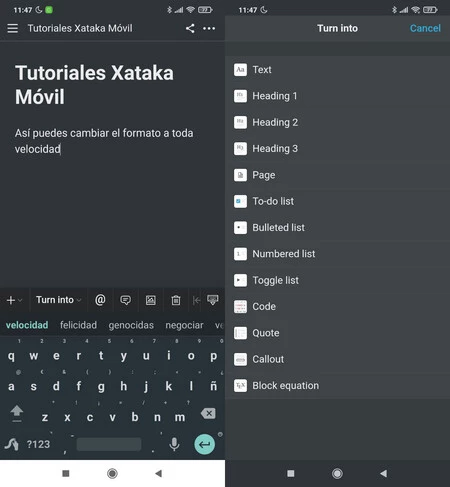Insert image using the picture icon
This screenshot has width=450, height=487.
[151, 300]
